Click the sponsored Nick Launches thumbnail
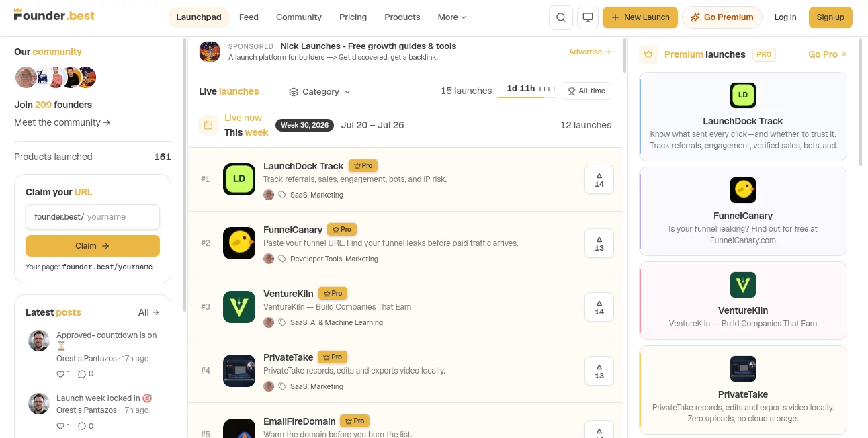Image resolution: width=868 pixels, height=438 pixels. pos(210,52)
